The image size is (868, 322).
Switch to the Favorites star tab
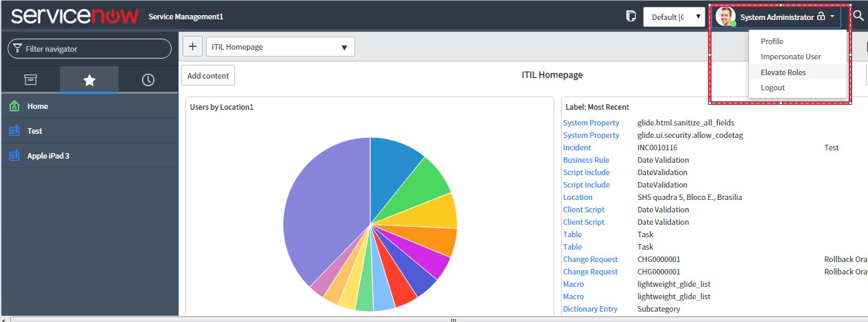[x=89, y=79]
